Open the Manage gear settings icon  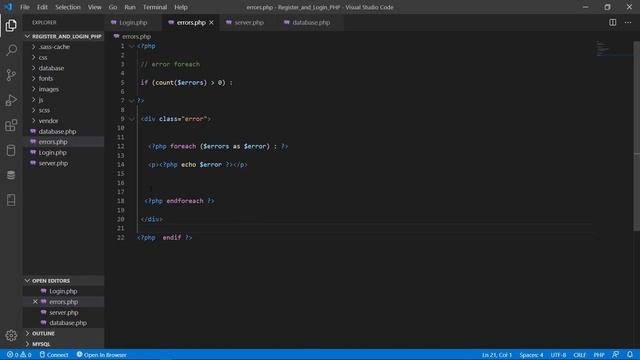[x=11, y=336]
